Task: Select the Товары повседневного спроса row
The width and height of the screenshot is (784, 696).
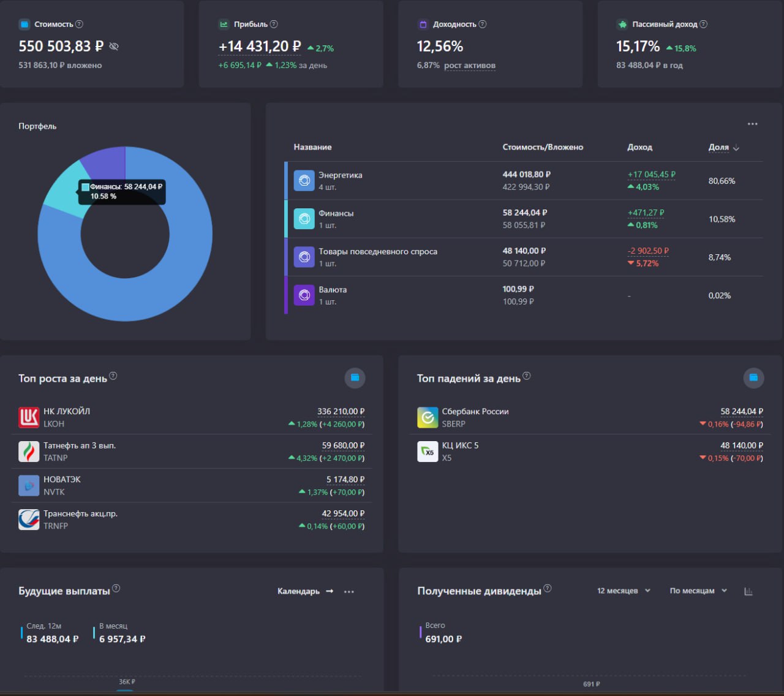Action: (x=524, y=257)
